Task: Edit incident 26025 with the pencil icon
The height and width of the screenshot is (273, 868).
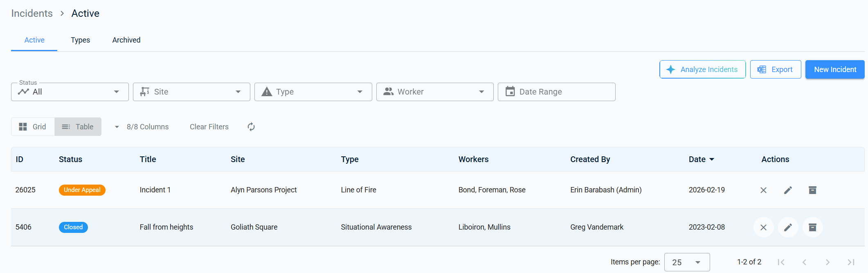Action: (788, 190)
